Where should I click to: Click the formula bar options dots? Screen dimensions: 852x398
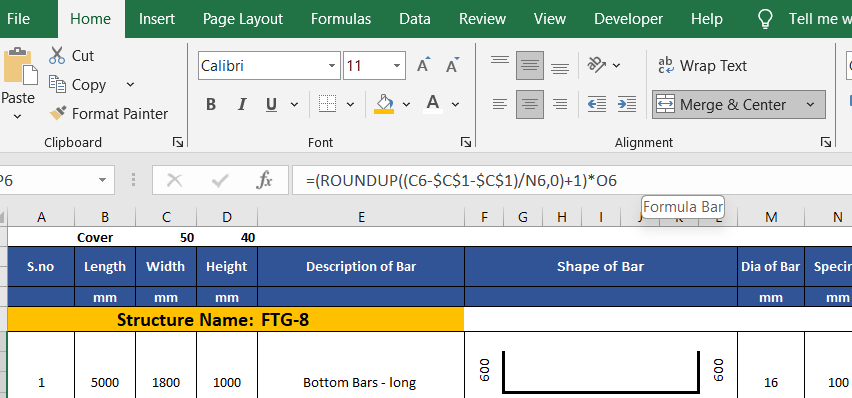(134, 180)
